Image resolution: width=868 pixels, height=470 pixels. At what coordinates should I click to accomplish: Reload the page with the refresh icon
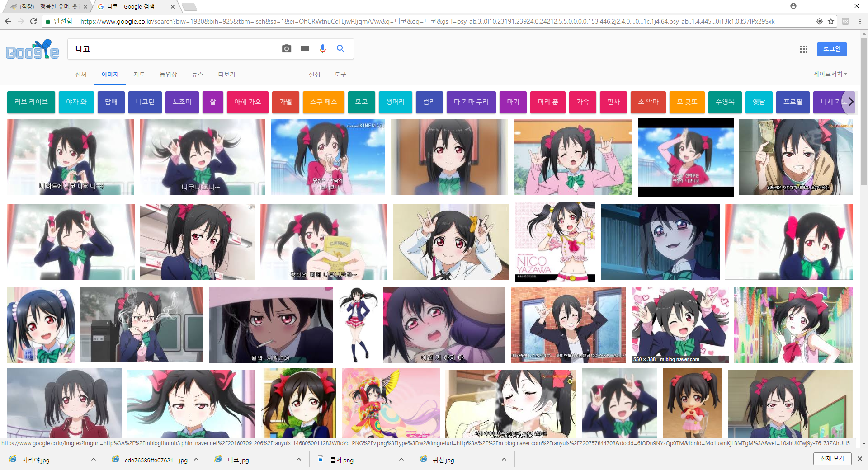[33, 21]
